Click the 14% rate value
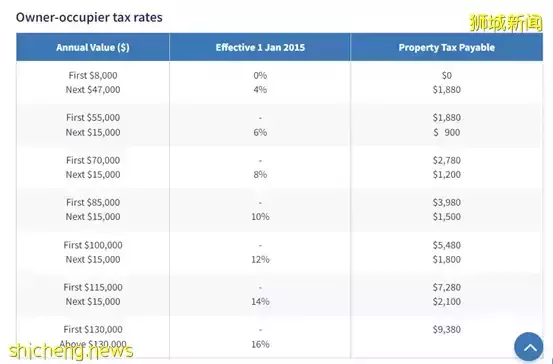 click(x=260, y=302)
